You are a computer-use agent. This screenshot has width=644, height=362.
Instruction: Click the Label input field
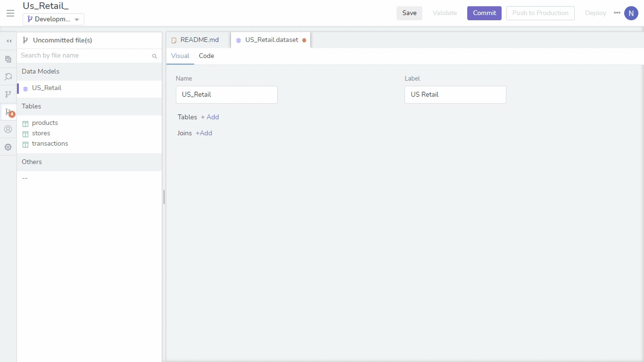pyautogui.click(x=455, y=94)
